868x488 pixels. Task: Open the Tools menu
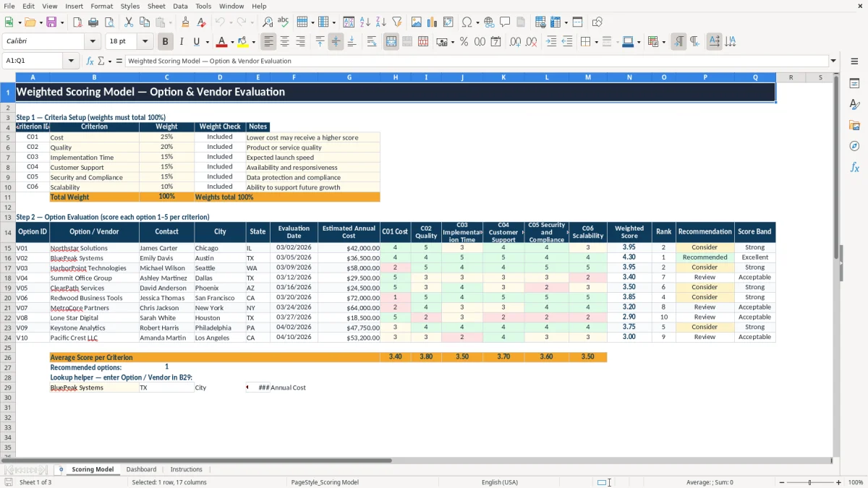203,6
